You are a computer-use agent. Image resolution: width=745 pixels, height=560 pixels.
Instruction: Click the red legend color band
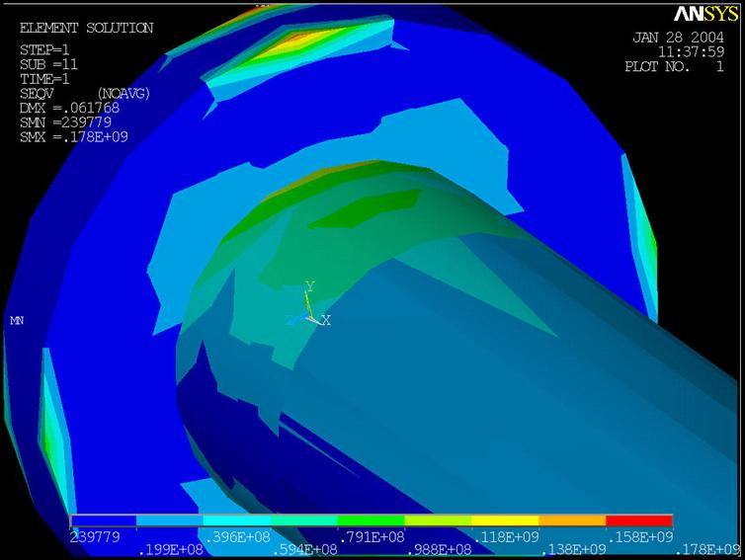click(x=639, y=520)
